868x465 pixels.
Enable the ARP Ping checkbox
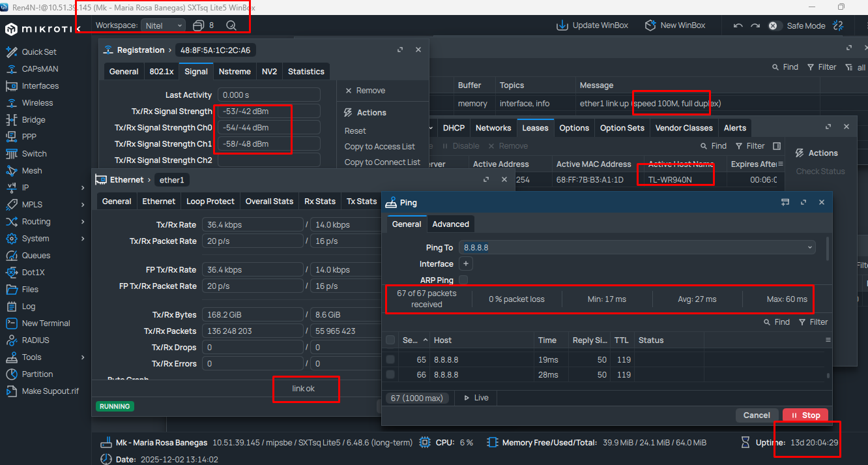463,280
